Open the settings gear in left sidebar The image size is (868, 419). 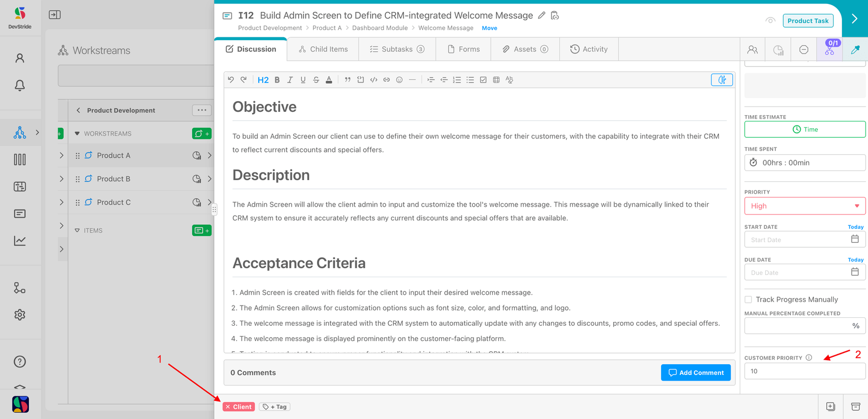tap(20, 315)
